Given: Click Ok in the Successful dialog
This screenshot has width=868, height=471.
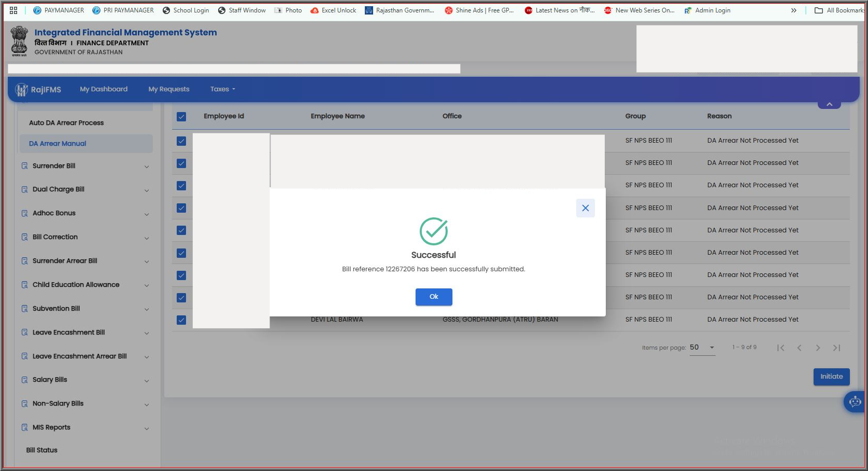Looking at the screenshot, I should [434, 297].
